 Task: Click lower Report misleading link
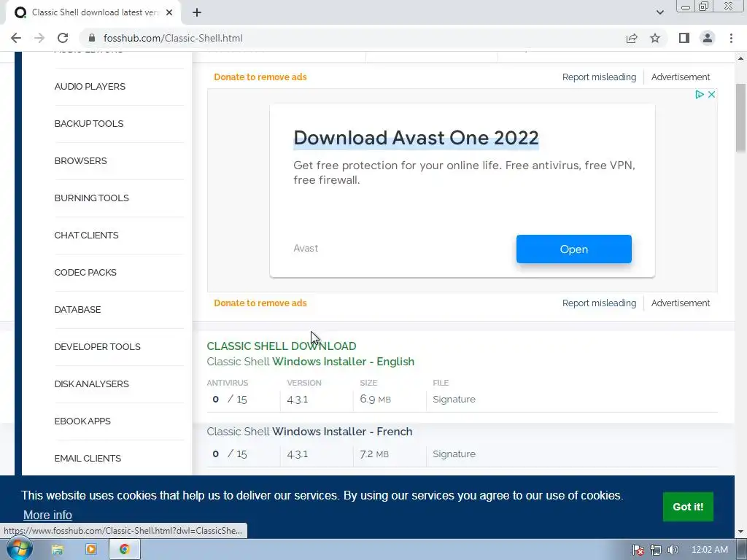(x=599, y=303)
